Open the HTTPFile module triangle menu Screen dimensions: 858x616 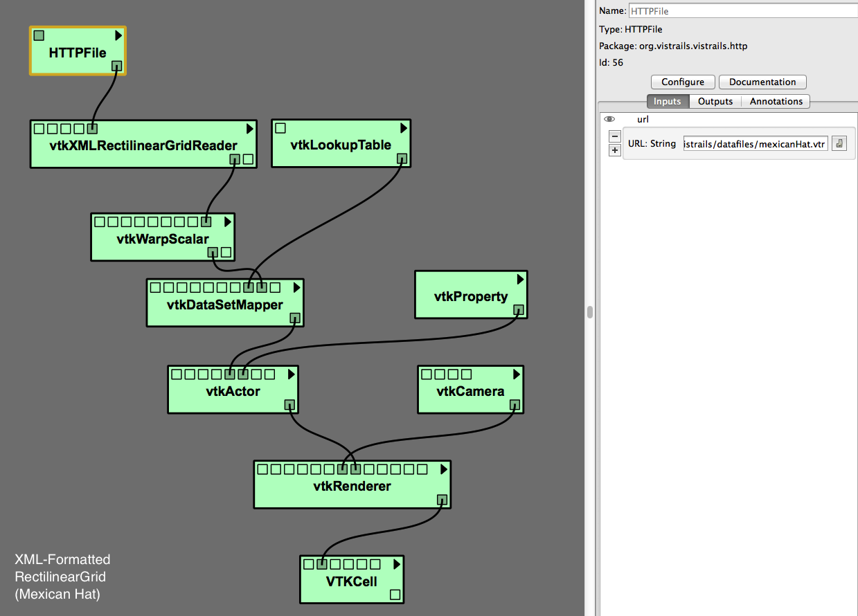tap(118, 35)
